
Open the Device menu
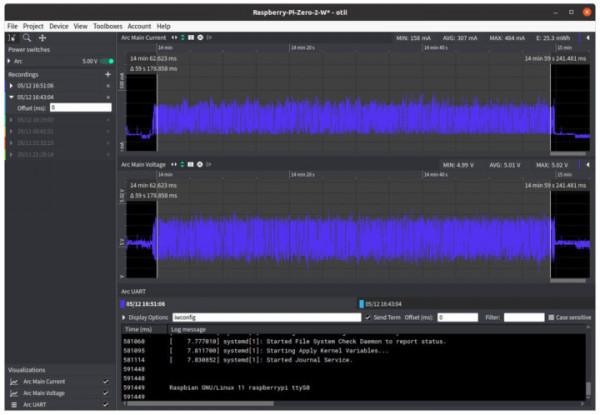59,26
